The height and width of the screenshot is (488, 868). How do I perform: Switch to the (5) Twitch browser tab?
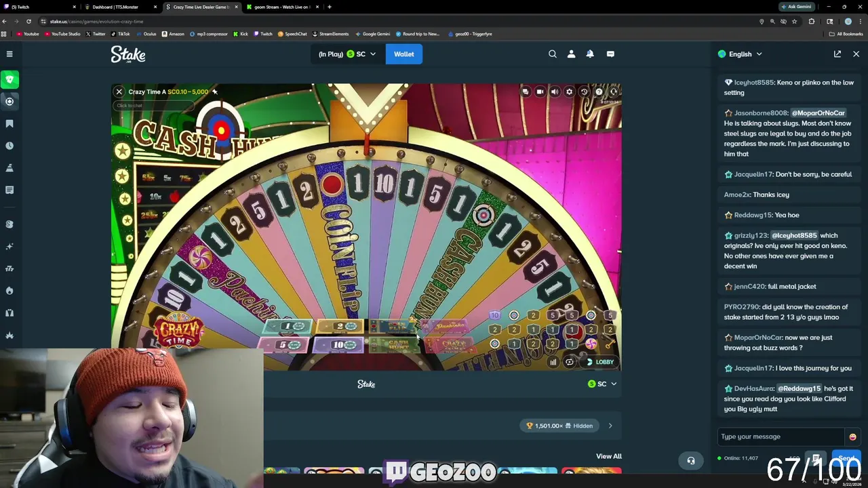point(41,7)
